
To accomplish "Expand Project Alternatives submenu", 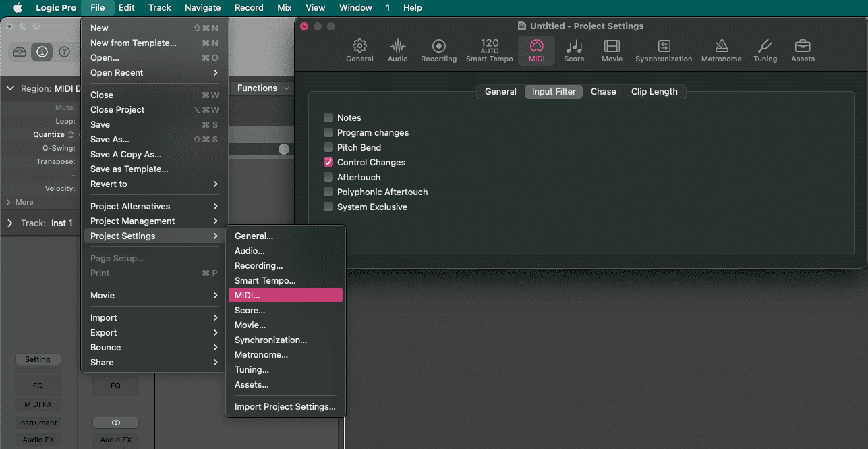I will [x=154, y=206].
